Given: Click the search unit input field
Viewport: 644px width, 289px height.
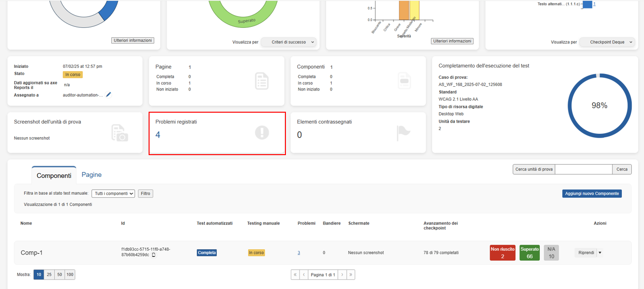Looking at the screenshot, I should coord(583,169).
